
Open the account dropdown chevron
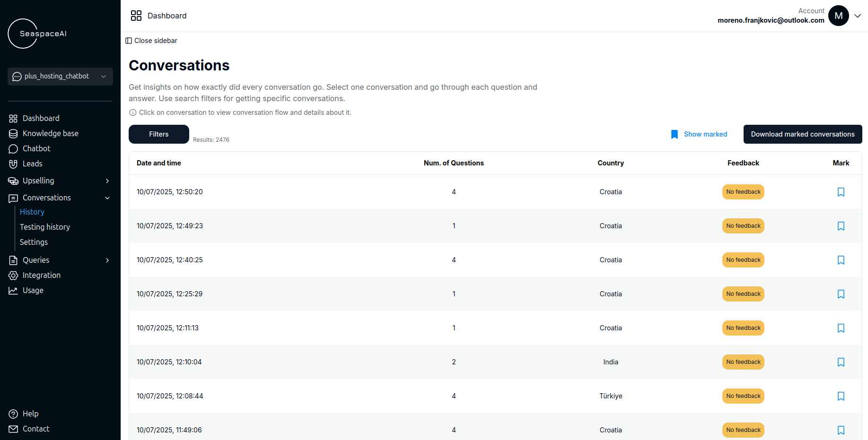[857, 16]
